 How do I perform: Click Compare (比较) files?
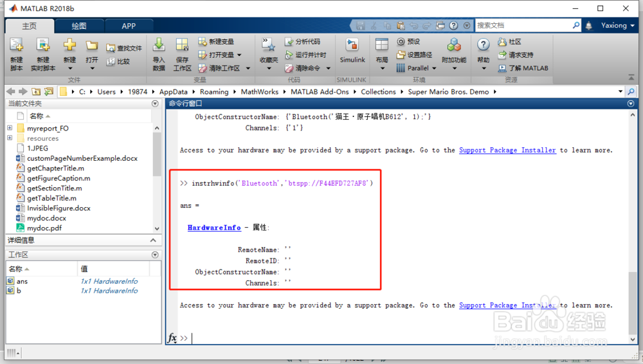coord(118,61)
